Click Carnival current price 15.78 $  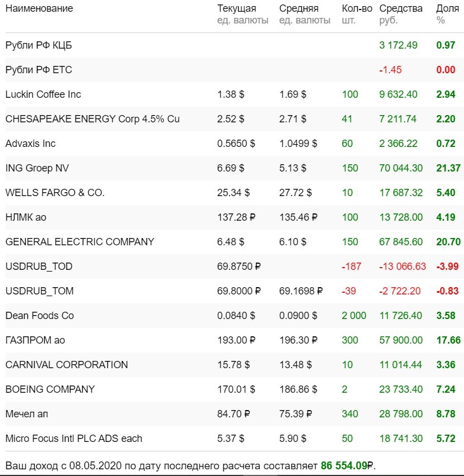click(233, 365)
